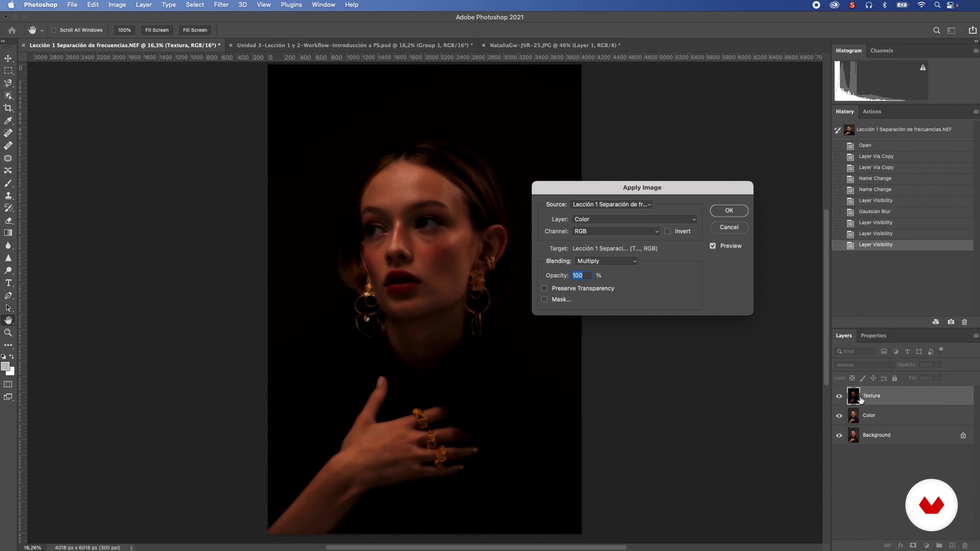Check the Mask... option
The width and height of the screenshot is (980, 551).
coord(544,299)
